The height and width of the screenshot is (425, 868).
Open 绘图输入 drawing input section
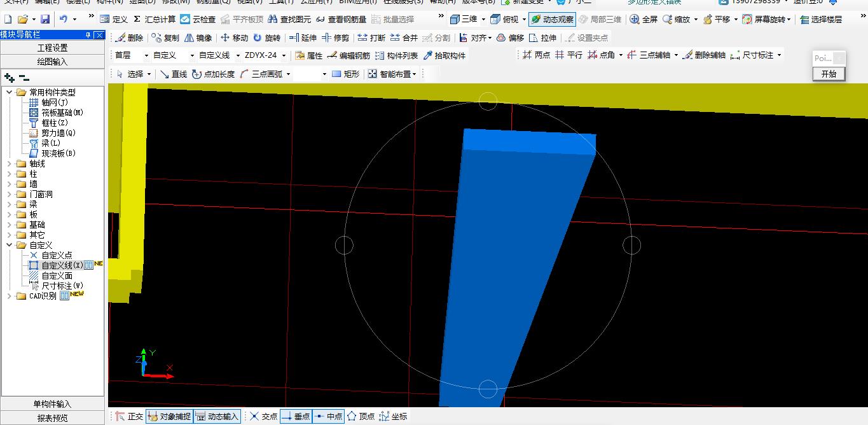click(x=53, y=62)
